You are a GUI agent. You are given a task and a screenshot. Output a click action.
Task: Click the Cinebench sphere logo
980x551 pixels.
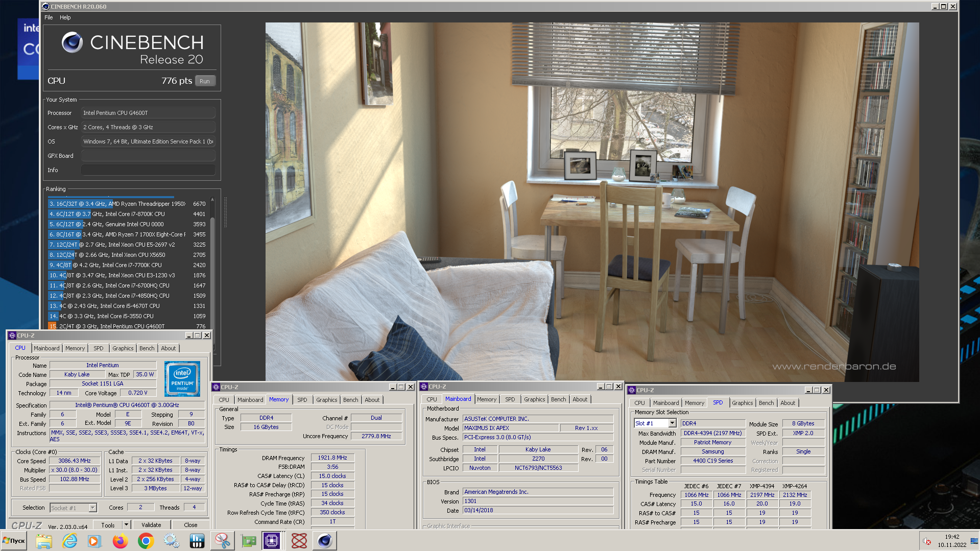coord(72,42)
